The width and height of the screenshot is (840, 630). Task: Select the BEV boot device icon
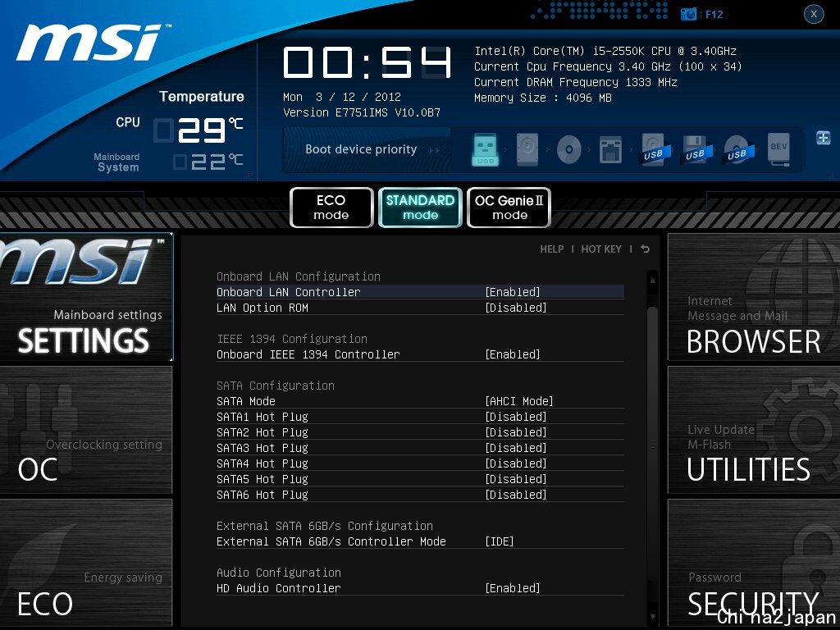click(778, 149)
